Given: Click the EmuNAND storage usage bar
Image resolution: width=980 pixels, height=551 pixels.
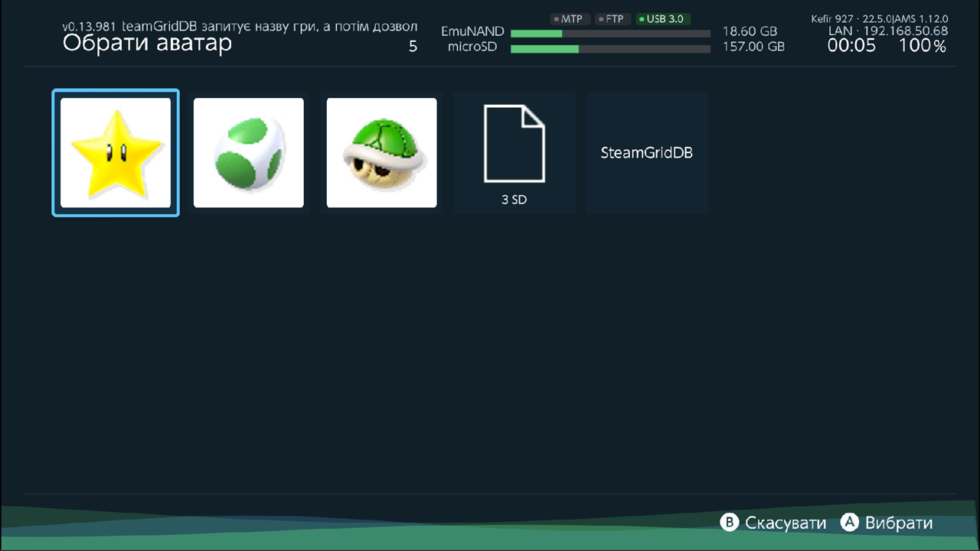Looking at the screenshot, I should [x=610, y=34].
